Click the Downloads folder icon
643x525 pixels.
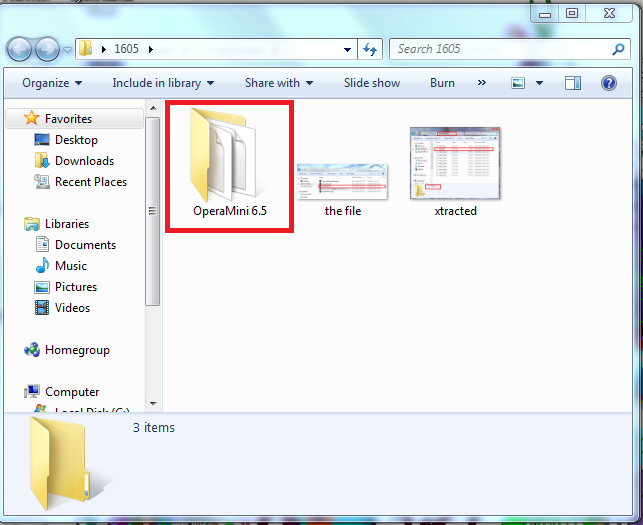[42, 160]
